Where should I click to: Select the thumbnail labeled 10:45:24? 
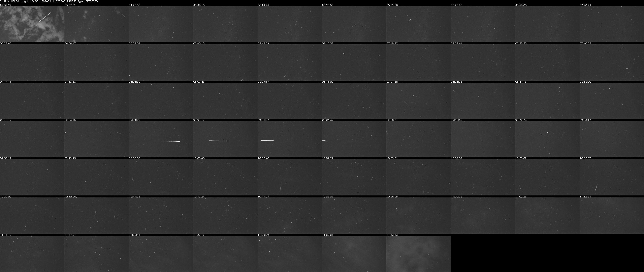point(225,215)
